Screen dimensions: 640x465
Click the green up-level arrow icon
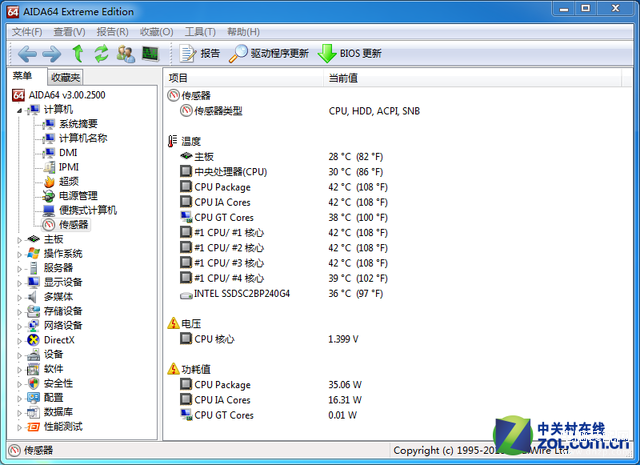(x=78, y=53)
